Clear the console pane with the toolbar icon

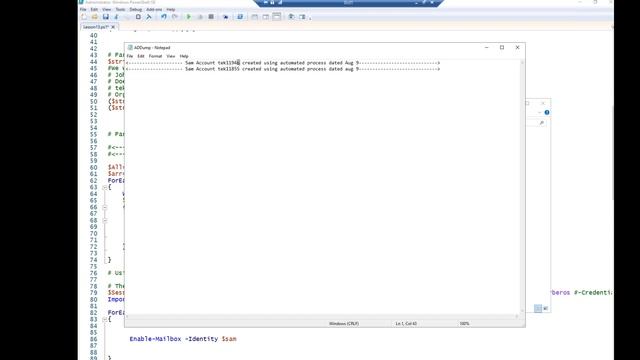[149, 17]
